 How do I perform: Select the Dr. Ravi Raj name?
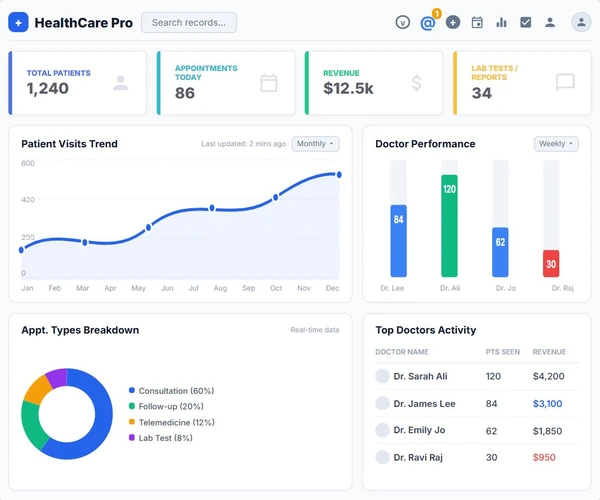pyautogui.click(x=418, y=457)
